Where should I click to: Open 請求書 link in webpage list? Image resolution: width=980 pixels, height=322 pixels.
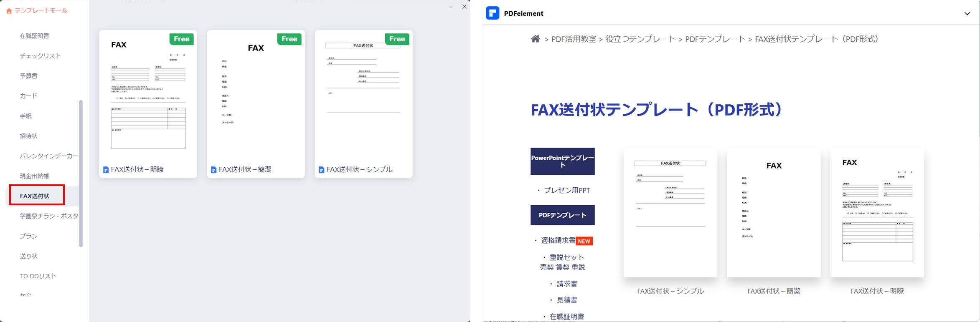pos(567,284)
